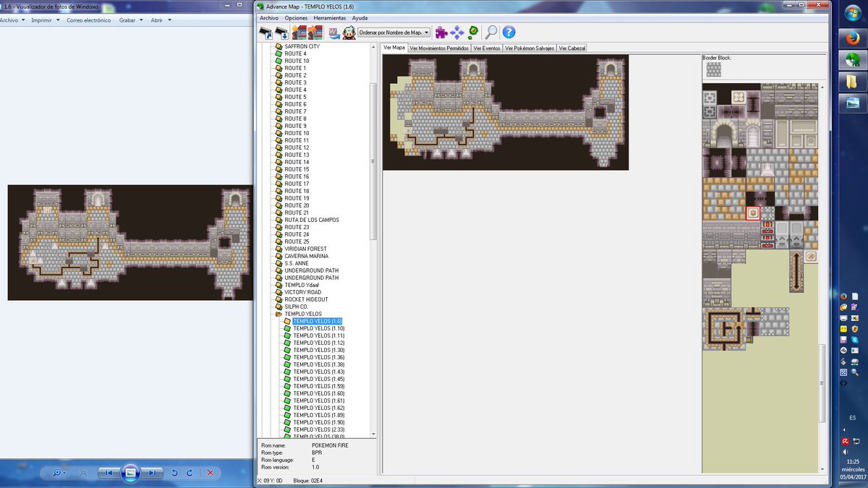
Task: Click the green and red flower icon
Action: click(473, 32)
